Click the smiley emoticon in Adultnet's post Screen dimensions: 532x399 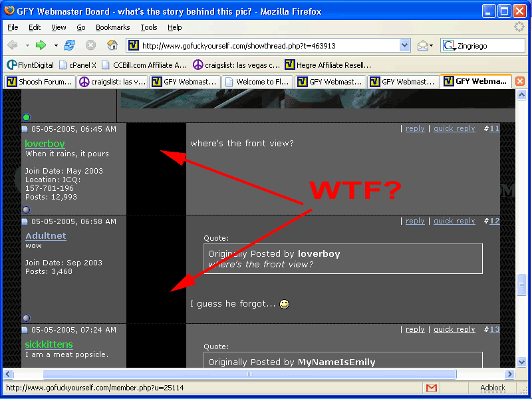pyautogui.click(x=285, y=304)
